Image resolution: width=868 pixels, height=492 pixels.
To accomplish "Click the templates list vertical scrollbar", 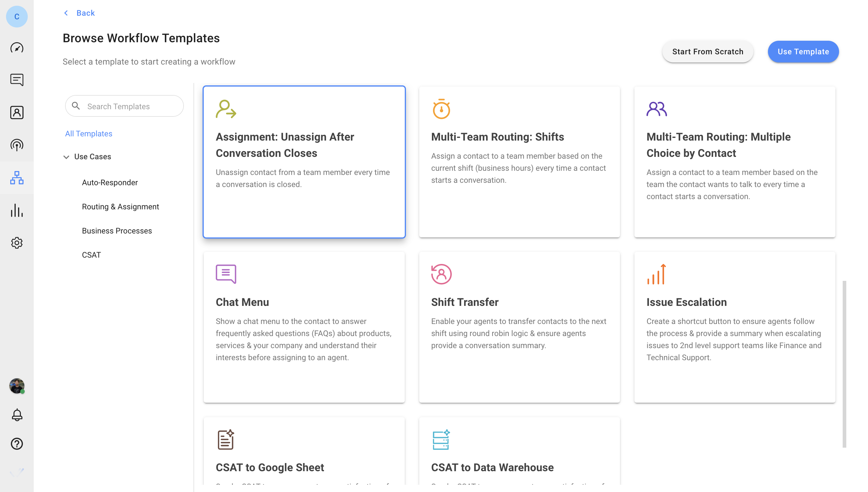I will (x=844, y=363).
